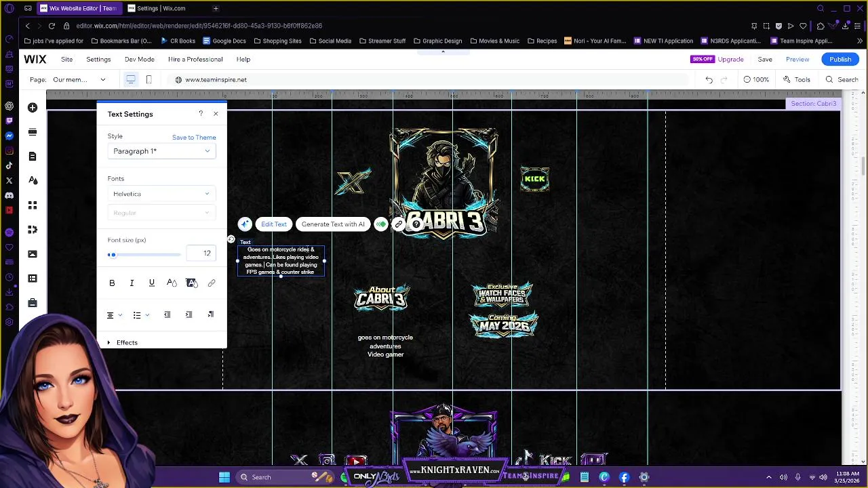Click the increase indent icon
868x488 pixels.
pos(189,315)
